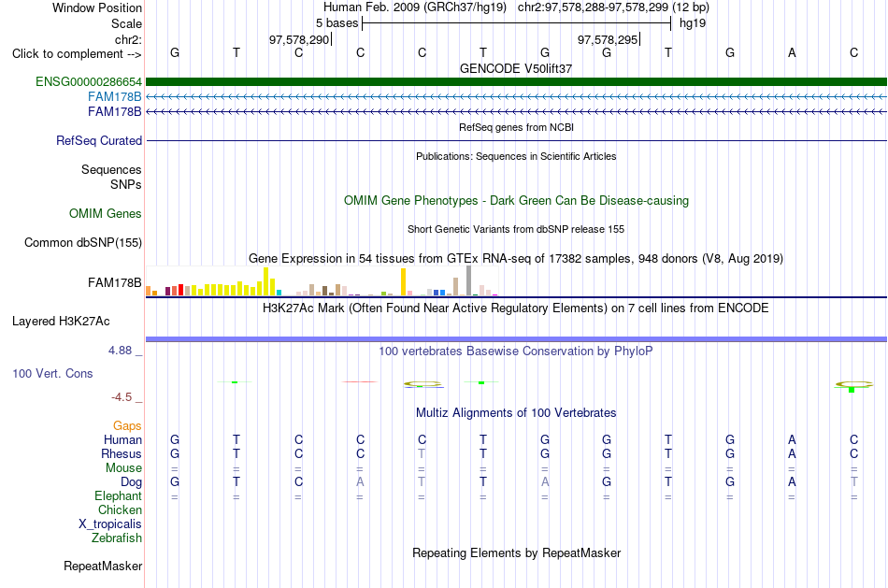
Task: Open 'Publications: Sequences in Scientific Articles' title
Action: (x=516, y=156)
